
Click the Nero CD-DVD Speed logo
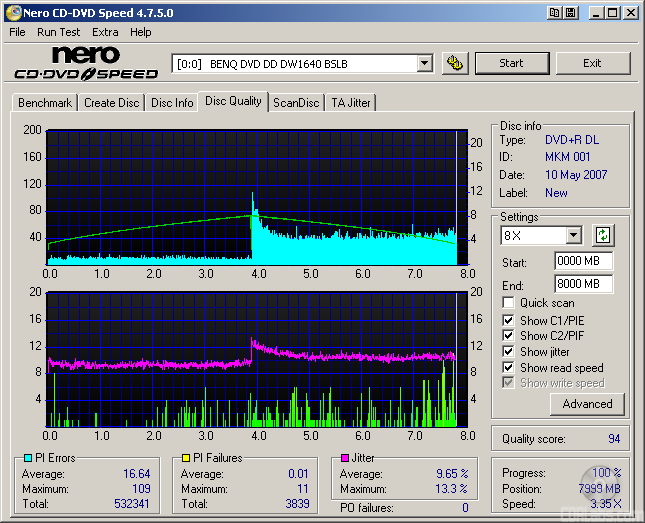click(x=86, y=62)
